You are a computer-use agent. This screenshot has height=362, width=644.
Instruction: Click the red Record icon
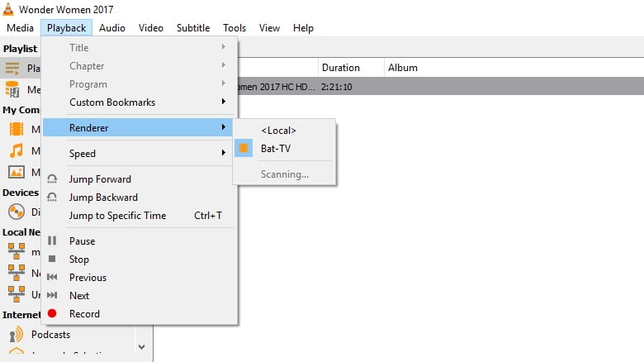coord(52,313)
